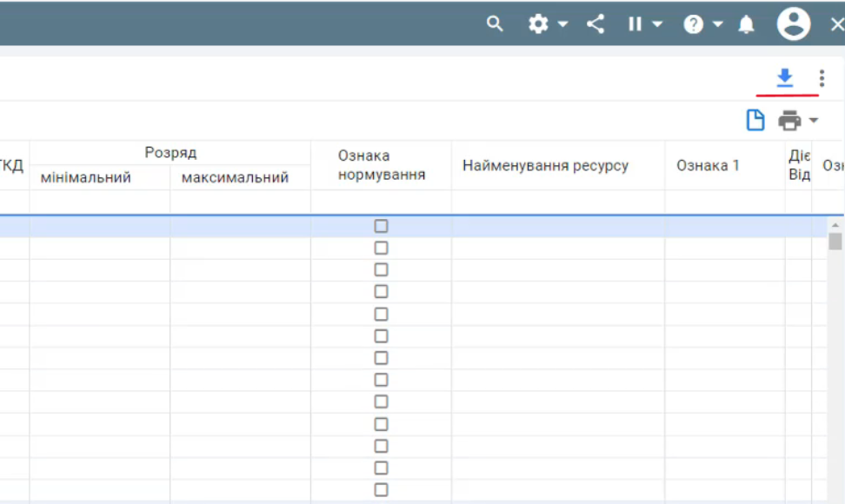Click the filter field under максимальний
This screenshot has height=504, width=845.
[x=240, y=202]
